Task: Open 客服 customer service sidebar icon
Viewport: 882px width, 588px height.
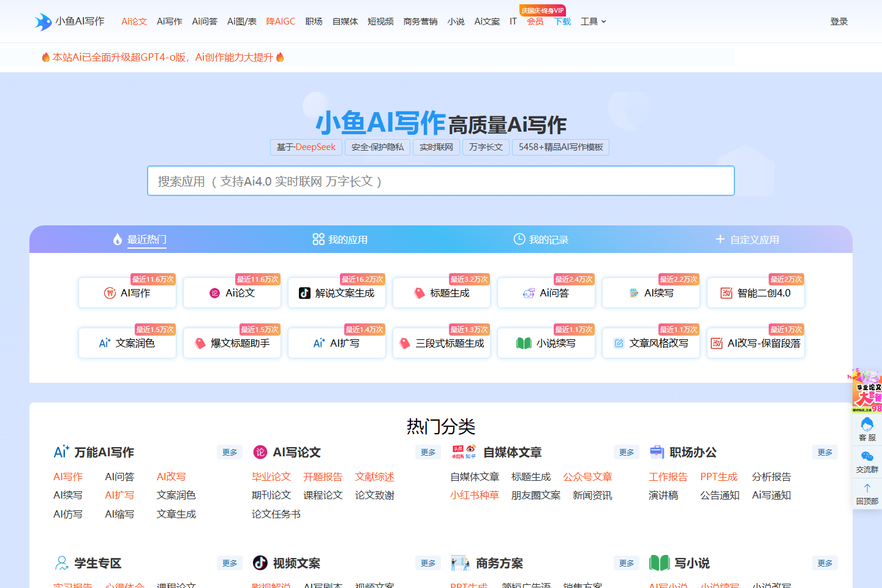Action: [x=867, y=429]
